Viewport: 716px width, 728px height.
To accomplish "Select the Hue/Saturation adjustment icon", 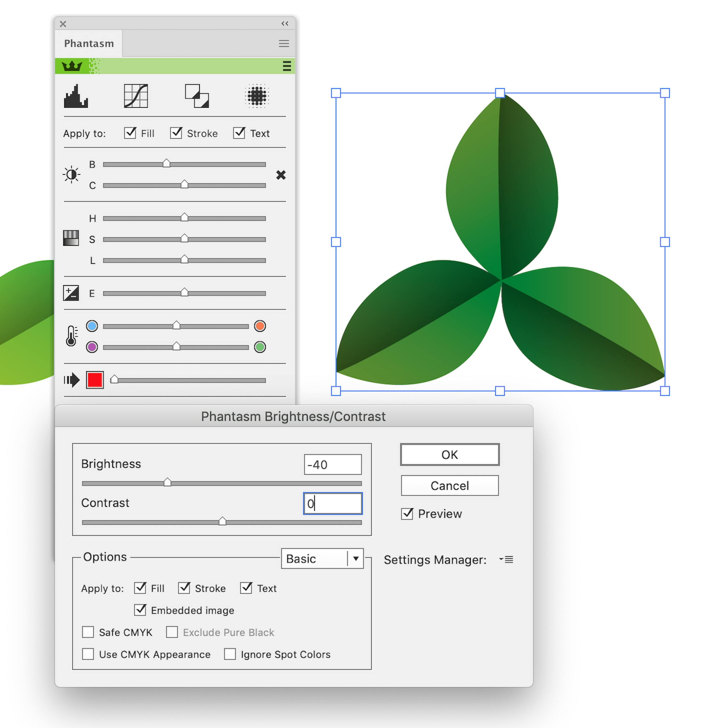I will (71, 238).
